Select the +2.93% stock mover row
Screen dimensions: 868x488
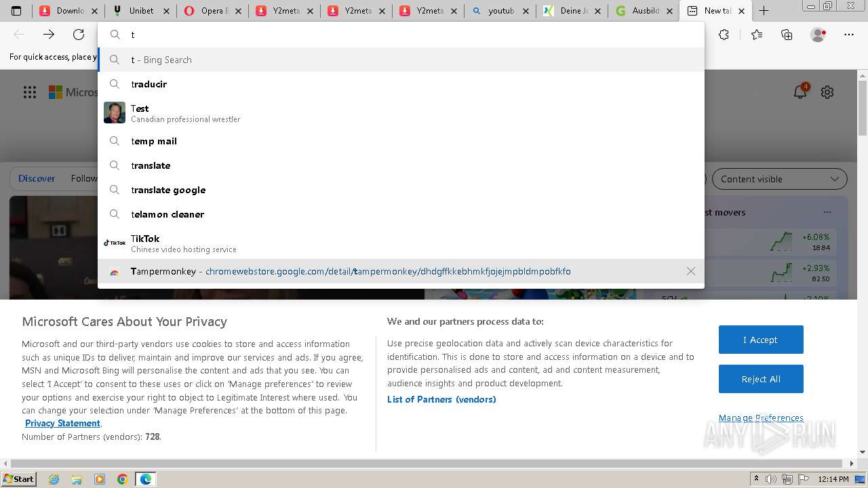747,273
